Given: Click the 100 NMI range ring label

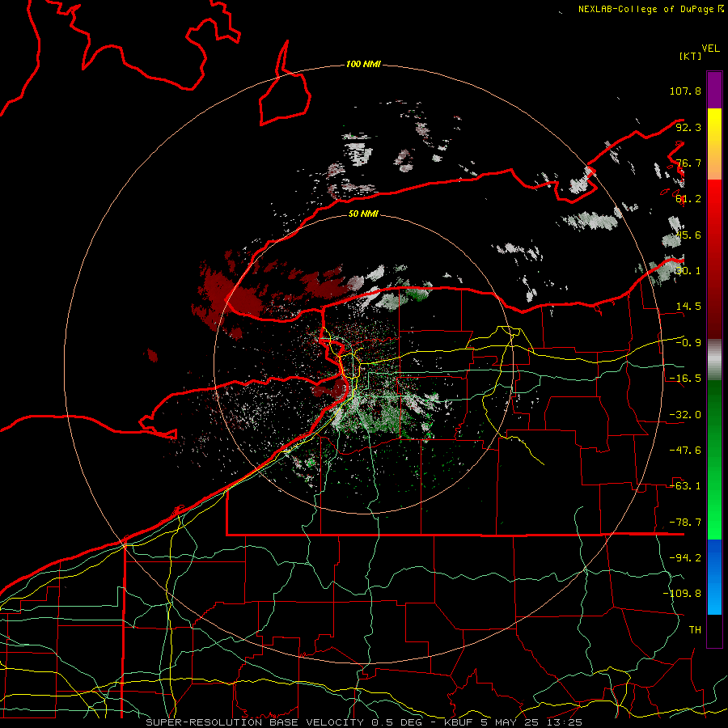Looking at the screenshot, I should click(x=363, y=64).
